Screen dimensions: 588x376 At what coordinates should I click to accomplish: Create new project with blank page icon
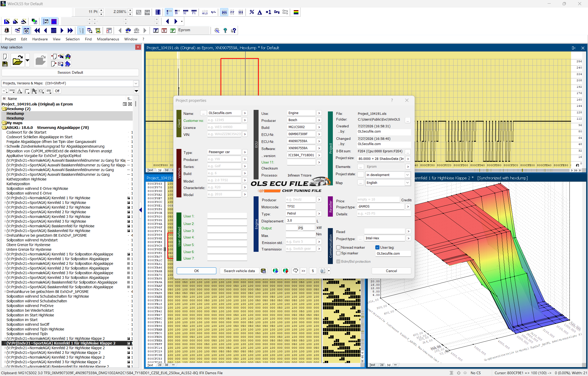click(5, 57)
